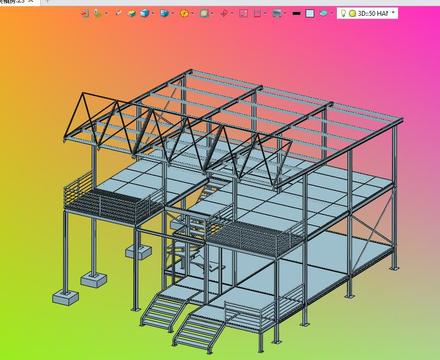This screenshot has width=440, height=360.
Task: Toggle the yellow circle indicator beside lightbulb
Action: pyautogui.click(x=352, y=14)
